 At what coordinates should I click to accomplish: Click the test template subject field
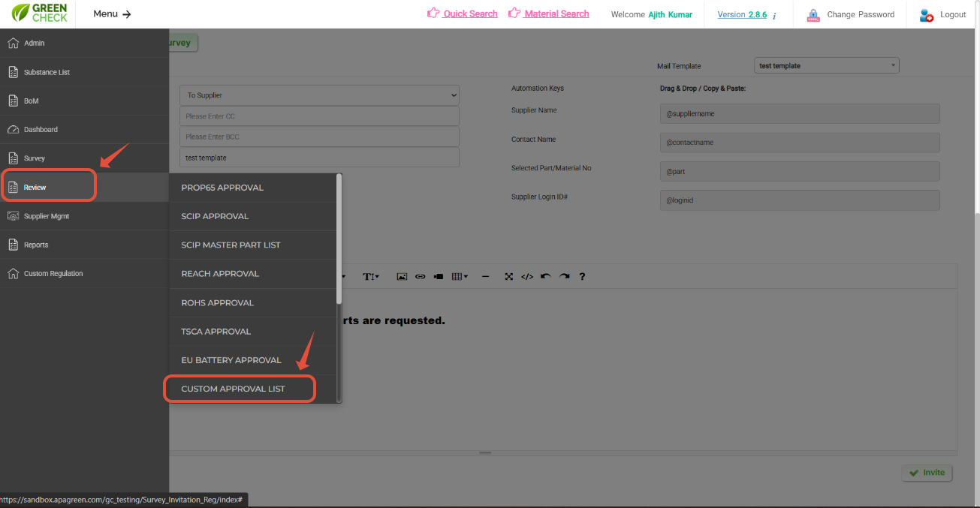point(319,158)
